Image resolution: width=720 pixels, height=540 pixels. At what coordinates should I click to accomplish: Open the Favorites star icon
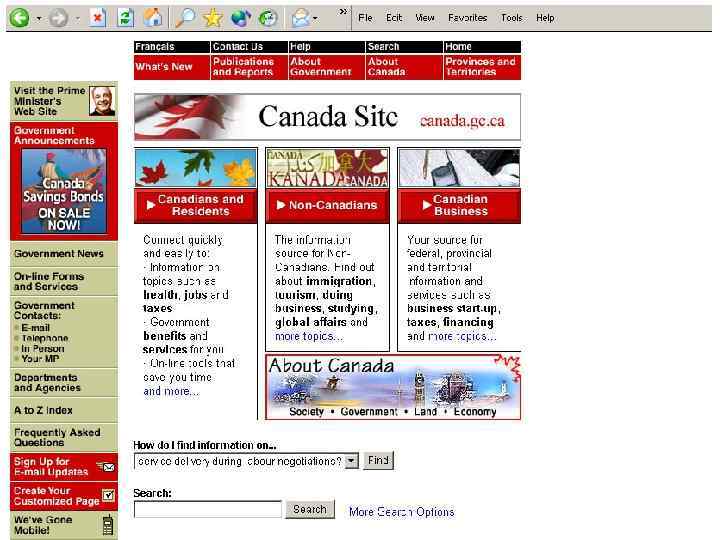(x=213, y=18)
